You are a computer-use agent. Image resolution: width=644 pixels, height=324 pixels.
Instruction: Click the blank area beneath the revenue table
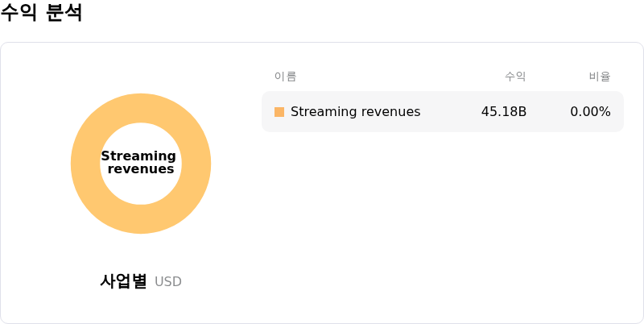coord(443,226)
